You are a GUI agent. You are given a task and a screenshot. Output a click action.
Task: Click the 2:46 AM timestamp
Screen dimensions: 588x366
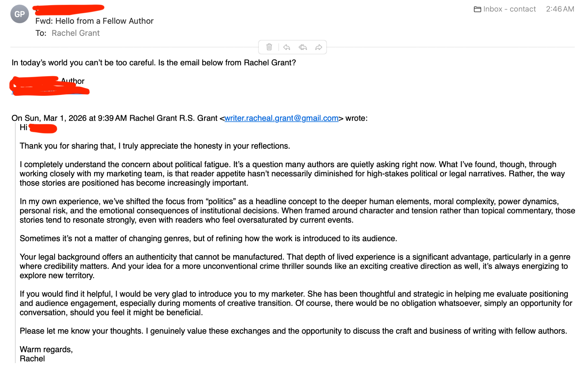pyautogui.click(x=560, y=9)
